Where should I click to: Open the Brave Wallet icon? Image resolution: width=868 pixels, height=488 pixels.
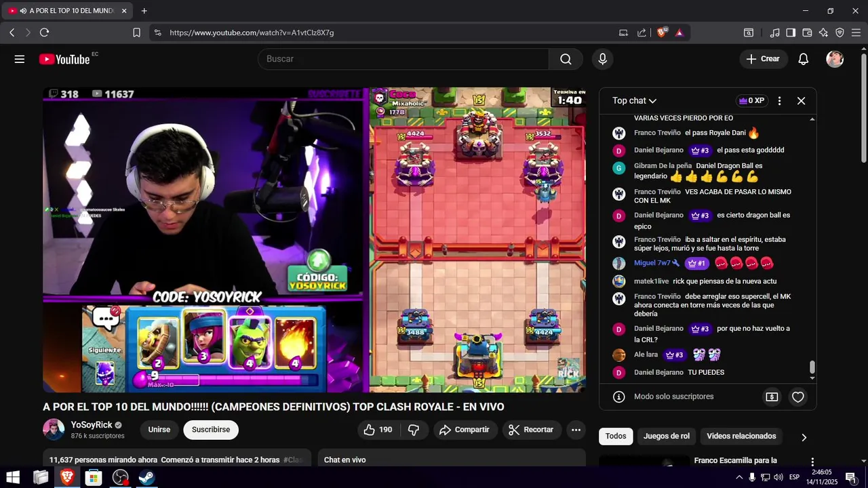pyautogui.click(x=807, y=32)
